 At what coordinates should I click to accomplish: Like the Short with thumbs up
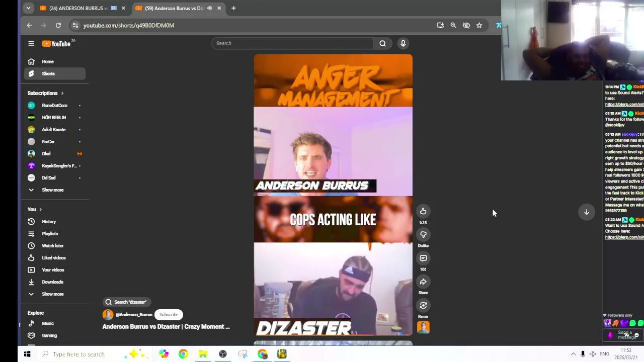click(423, 211)
